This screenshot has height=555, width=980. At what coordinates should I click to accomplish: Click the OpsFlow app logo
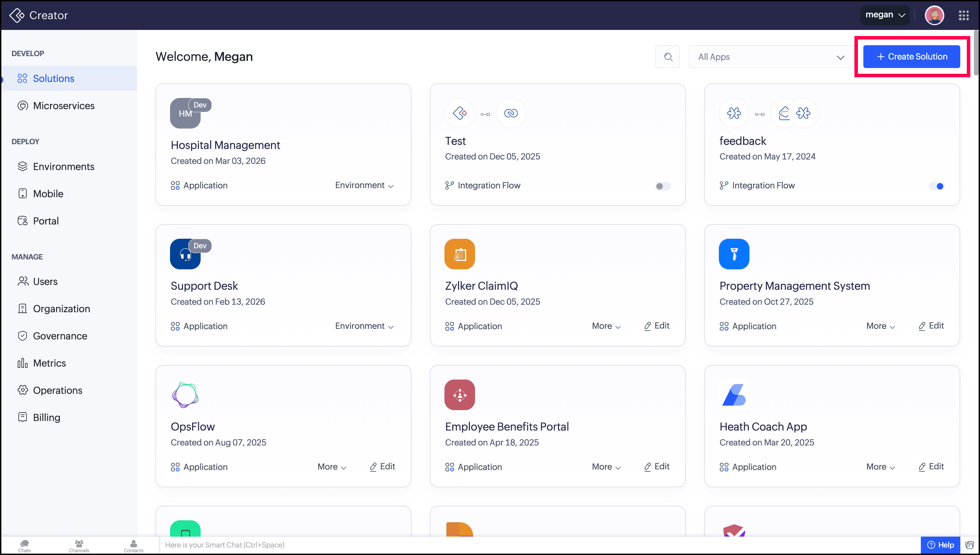(185, 394)
